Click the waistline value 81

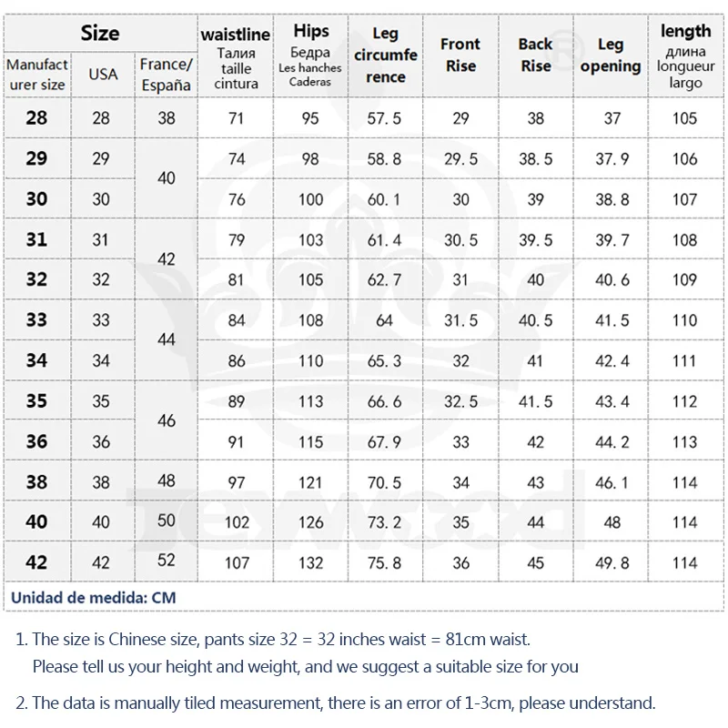pos(237,279)
